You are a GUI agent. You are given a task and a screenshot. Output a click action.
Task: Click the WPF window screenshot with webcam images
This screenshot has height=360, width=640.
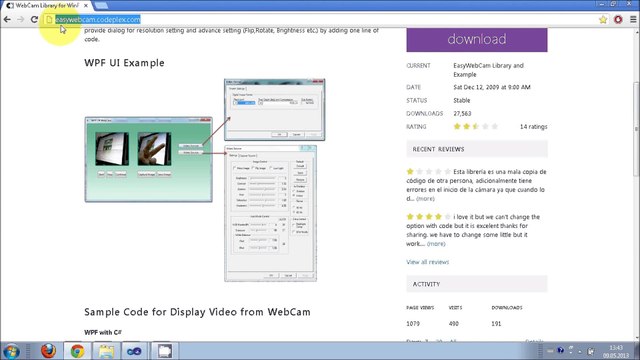point(149,160)
